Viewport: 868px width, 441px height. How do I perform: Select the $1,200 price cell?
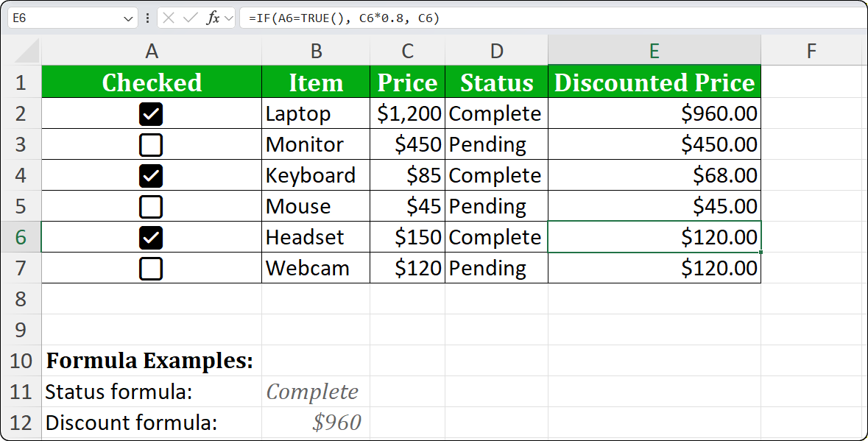(x=407, y=113)
